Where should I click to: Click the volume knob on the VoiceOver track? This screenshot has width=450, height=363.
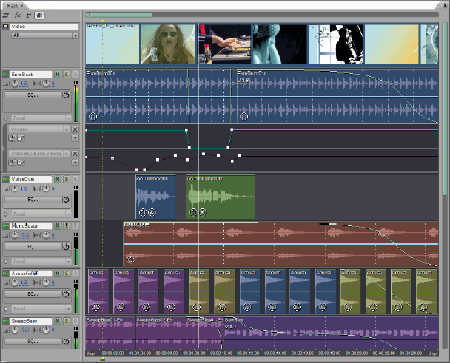(15, 189)
